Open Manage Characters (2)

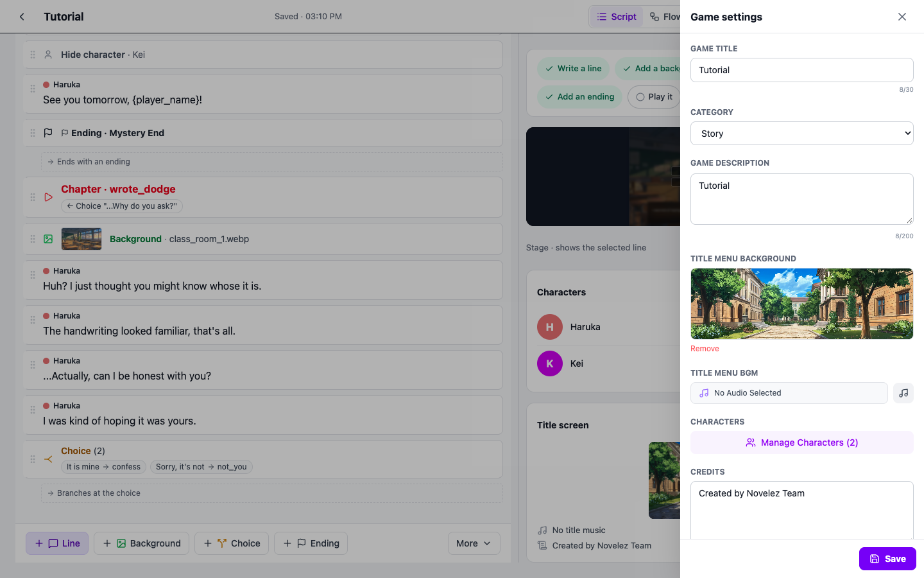[x=802, y=442]
